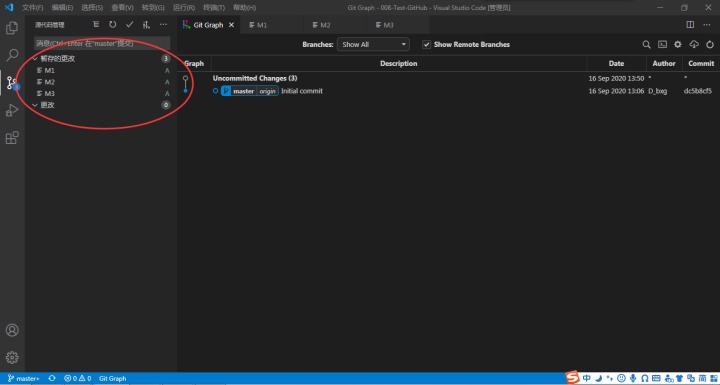Open terminal from Git Graph toolbar
The image size is (720, 385).
(x=662, y=45)
